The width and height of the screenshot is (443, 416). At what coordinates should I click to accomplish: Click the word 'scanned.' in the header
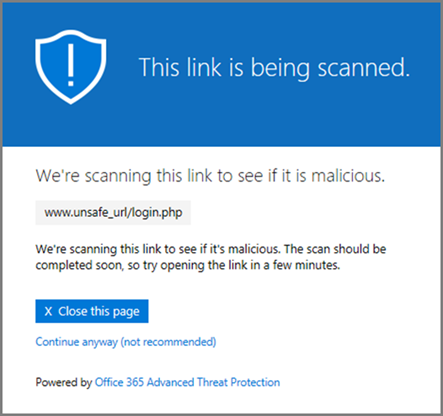click(364, 68)
